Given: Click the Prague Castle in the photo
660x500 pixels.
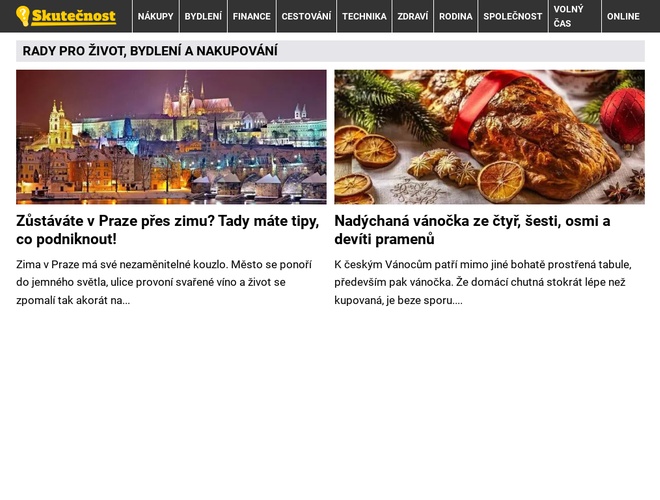Looking at the screenshot, I should [x=196, y=98].
